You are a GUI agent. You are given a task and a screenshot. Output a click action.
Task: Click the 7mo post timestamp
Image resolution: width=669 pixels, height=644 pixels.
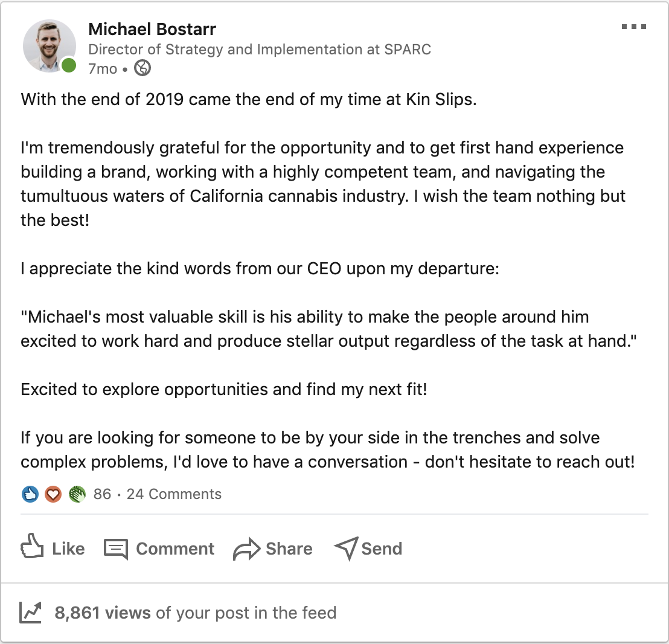point(102,69)
